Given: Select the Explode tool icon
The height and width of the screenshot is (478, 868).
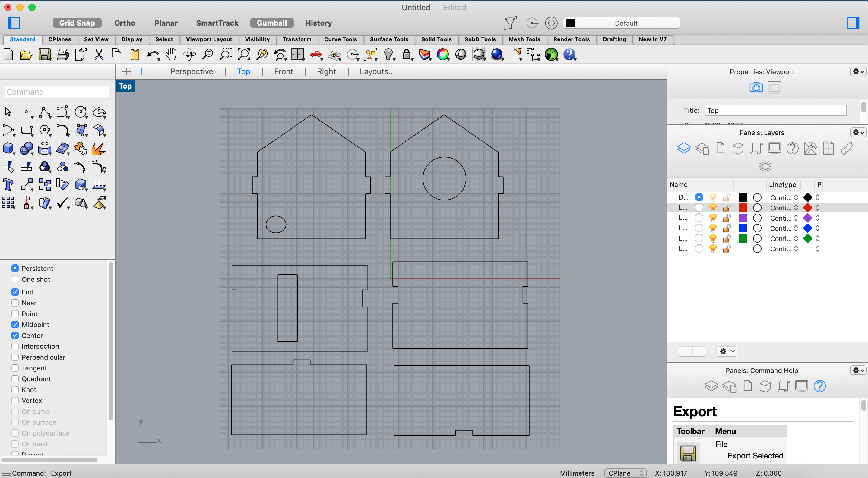Looking at the screenshot, I should click(99, 149).
